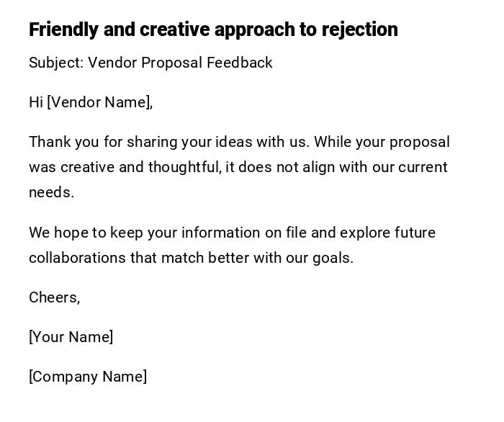Select the [Vendor Name] placeholder
This screenshot has height=422, width=504.
coord(100,102)
